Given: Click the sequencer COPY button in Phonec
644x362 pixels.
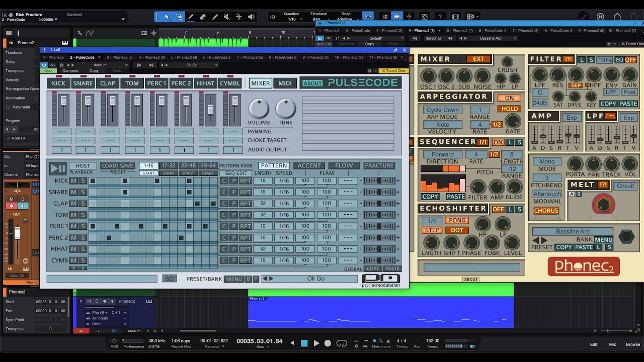Looking at the screenshot, I should coord(430,197).
